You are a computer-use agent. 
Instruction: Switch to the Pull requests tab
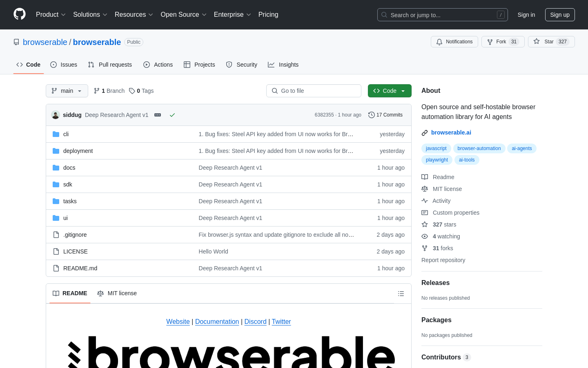tap(110, 65)
